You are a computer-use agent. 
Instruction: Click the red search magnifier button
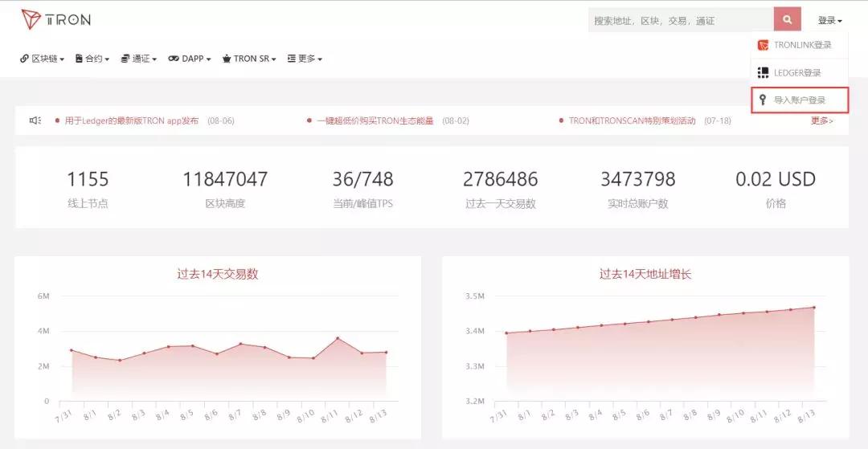787,20
